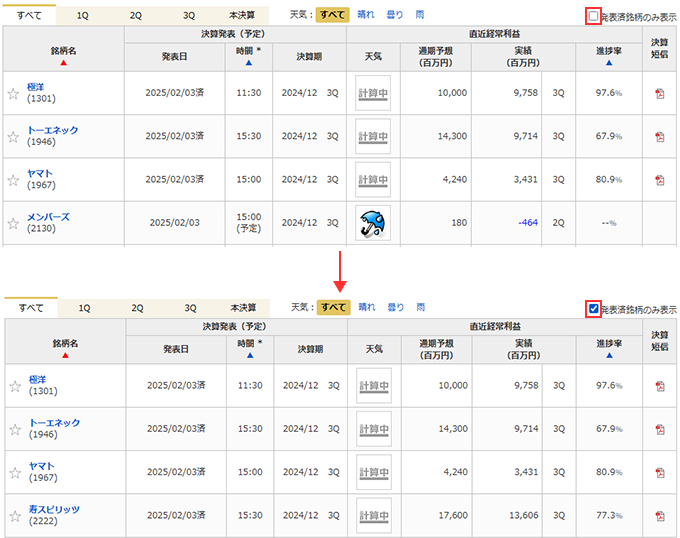Click ヤマト 計算中 weather box in upper table
The width and height of the screenshot is (680, 538).
pyautogui.click(x=373, y=180)
